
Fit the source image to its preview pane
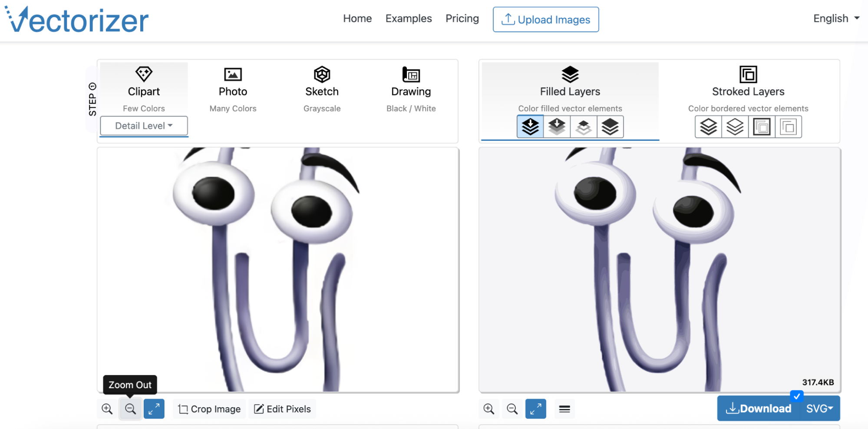pos(154,409)
